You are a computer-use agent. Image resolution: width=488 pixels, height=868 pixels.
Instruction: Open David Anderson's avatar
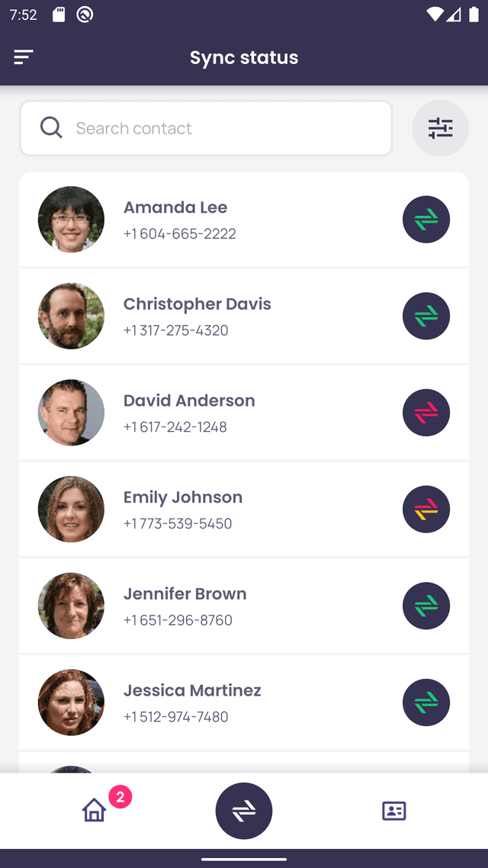[x=71, y=413]
